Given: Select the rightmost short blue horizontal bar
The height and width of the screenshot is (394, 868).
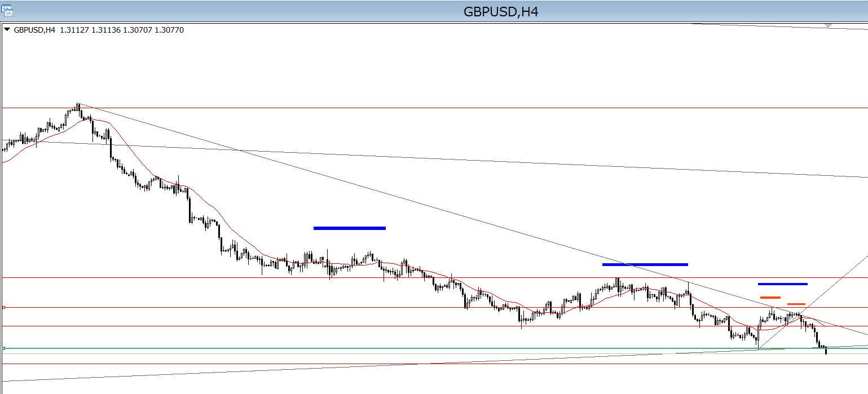Looking at the screenshot, I should pyautogui.click(x=783, y=284).
